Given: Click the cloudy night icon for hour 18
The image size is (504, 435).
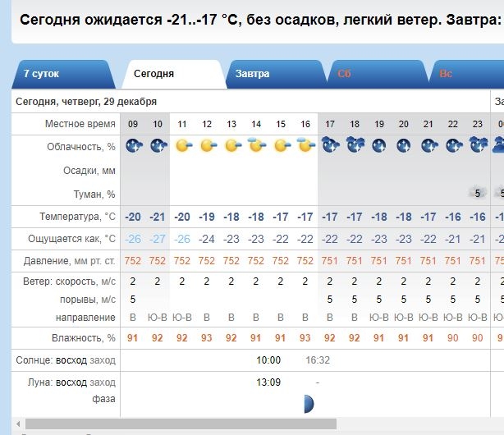Looking at the screenshot, I should click(x=355, y=144).
